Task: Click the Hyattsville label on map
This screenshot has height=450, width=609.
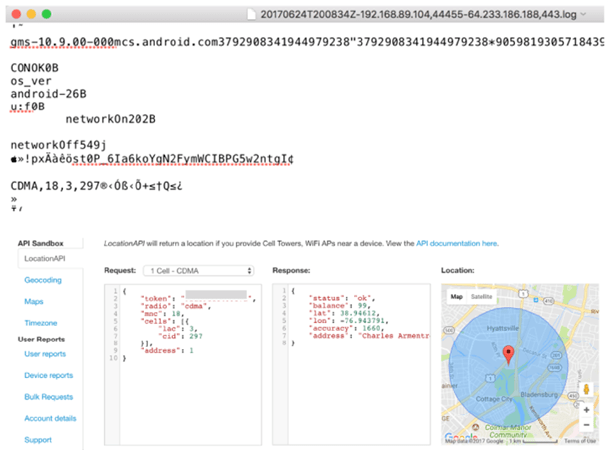Action: point(503,328)
